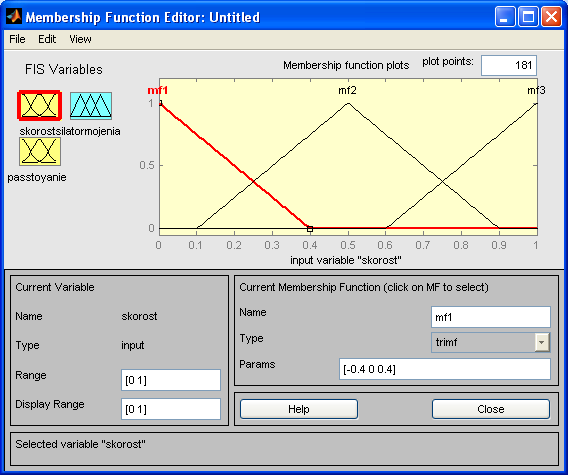Minimize the Membership Function Editor window
Screen dimensions: 568x475
coord(505,17)
